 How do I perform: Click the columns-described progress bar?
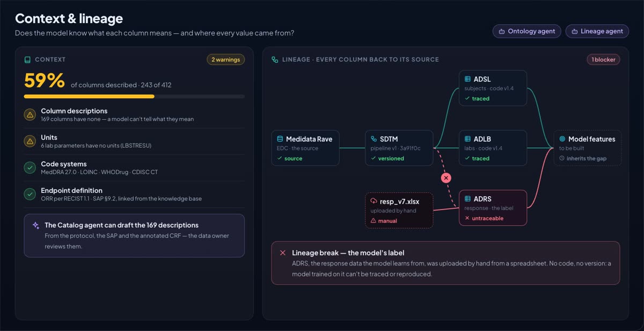(134, 97)
